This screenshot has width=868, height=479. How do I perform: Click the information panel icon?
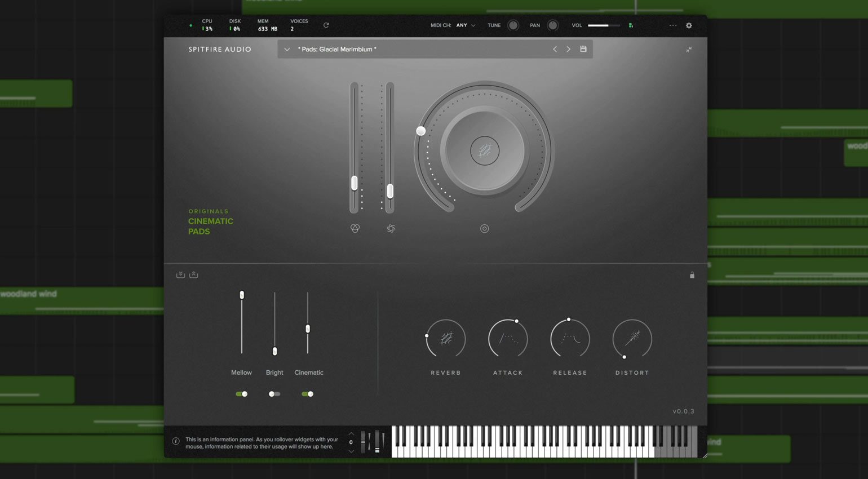pyautogui.click(x=176, y=441)
